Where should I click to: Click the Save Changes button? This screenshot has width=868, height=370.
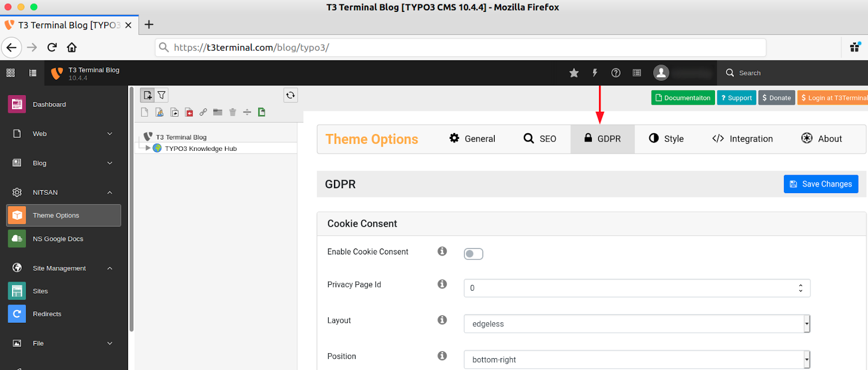coord(821,184)
